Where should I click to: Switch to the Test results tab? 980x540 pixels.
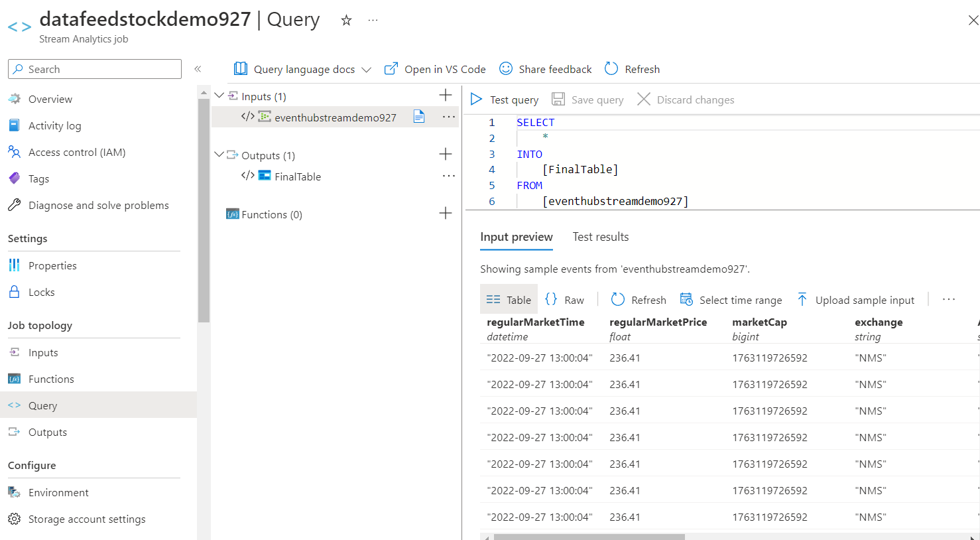tap(600, 237)
